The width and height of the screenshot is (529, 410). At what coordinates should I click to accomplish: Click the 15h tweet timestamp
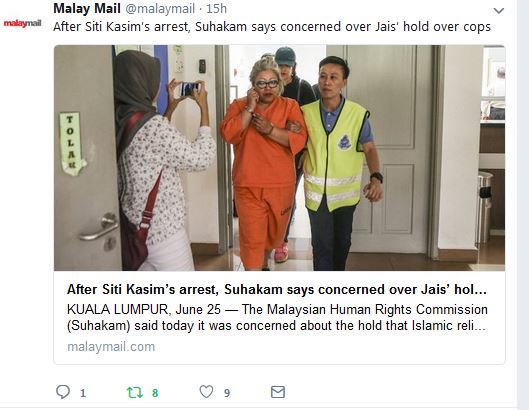tap(216, 9)
